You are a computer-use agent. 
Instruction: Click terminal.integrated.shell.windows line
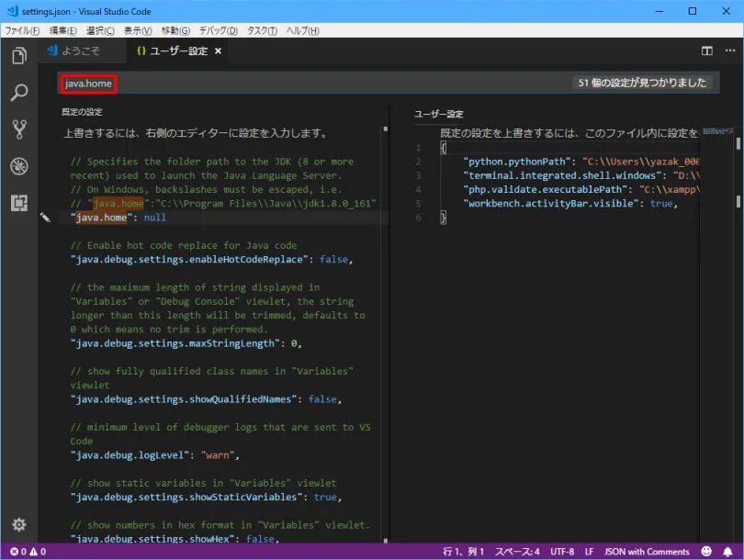click(581, 175)
